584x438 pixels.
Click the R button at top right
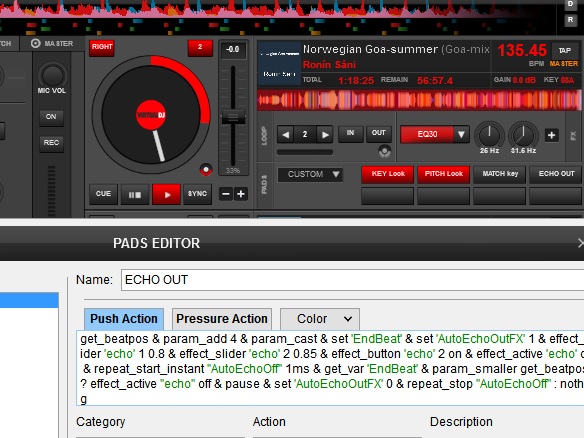click(x=570, y=20)
